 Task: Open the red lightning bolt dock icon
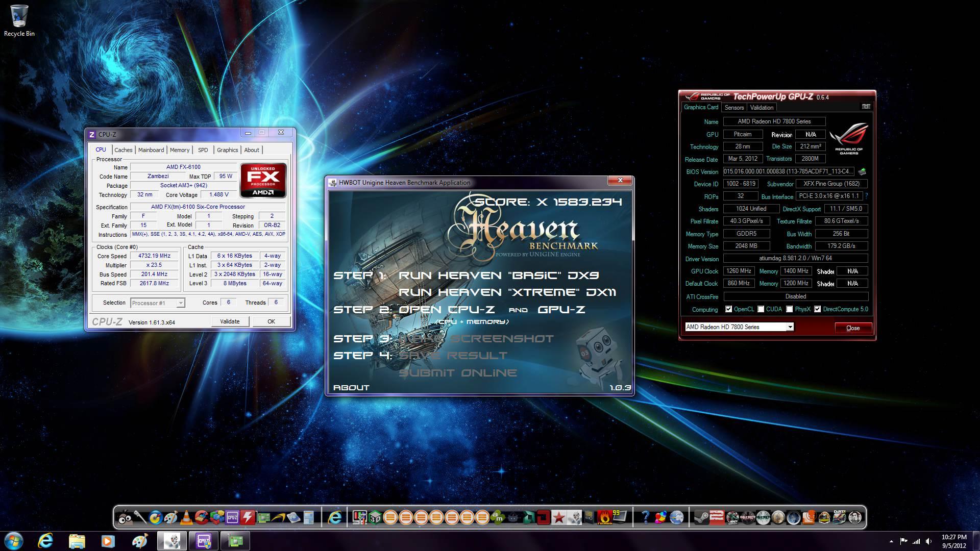(248, 518)
